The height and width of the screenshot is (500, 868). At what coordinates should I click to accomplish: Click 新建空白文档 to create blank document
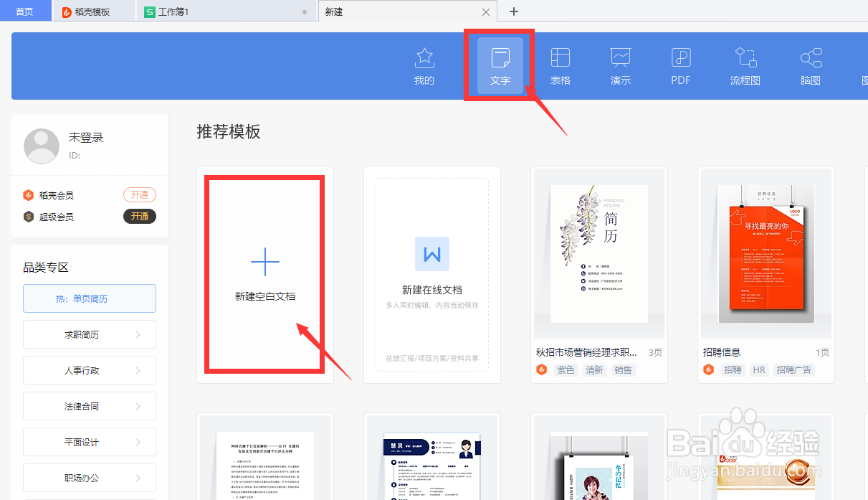[x=264, y=275]
